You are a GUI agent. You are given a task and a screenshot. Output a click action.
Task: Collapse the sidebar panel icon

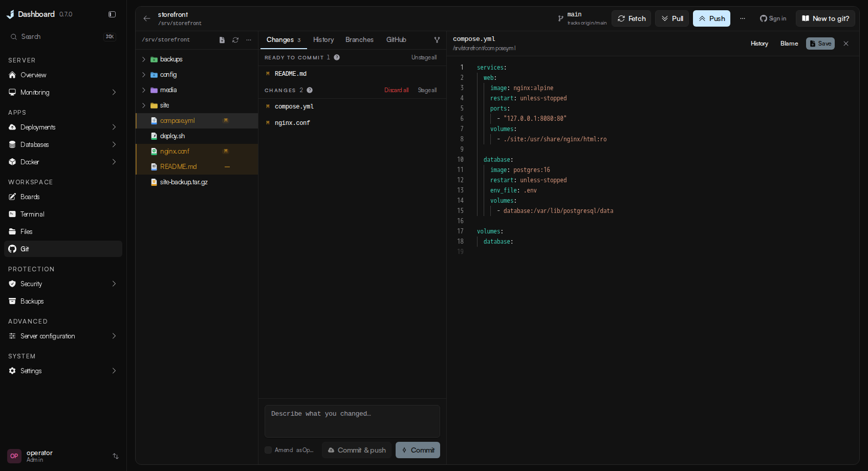point(112,14)
